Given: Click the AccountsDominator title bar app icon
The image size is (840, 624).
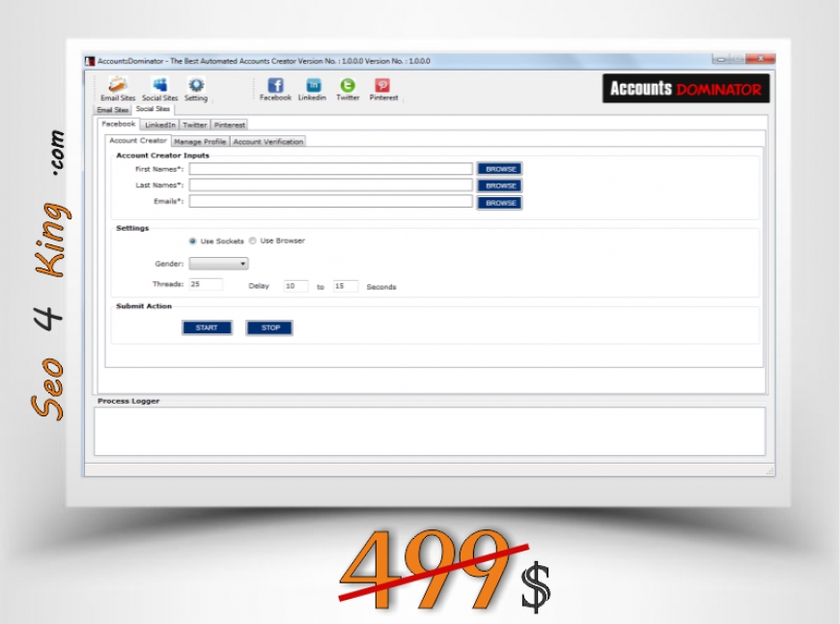Looking at the screenshot, I should [90, 61].
